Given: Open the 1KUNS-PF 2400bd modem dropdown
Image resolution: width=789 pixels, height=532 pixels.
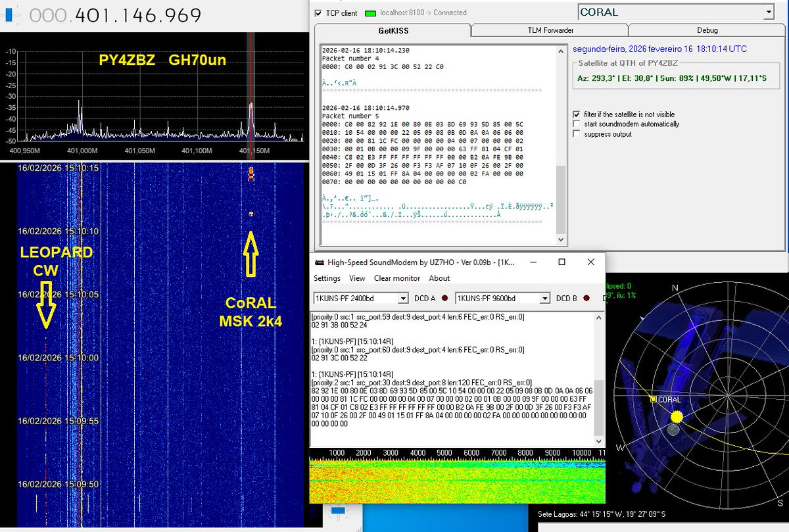Looking at the screenshot, I should point(403,299).
